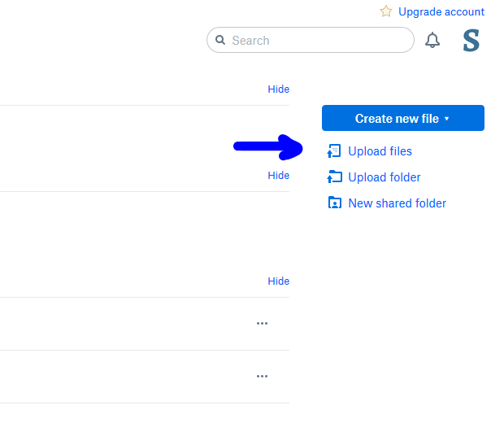Click the search magnifier icon
This screenshot has width=504, height=423.
click(x=220, y=40)
